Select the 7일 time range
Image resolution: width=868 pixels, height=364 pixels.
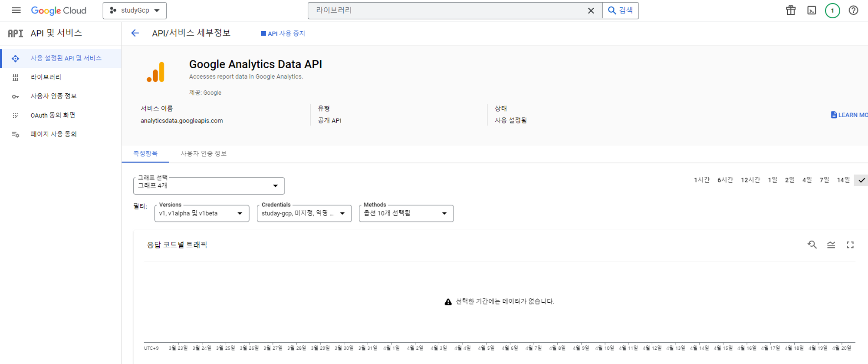pos(824,180)
